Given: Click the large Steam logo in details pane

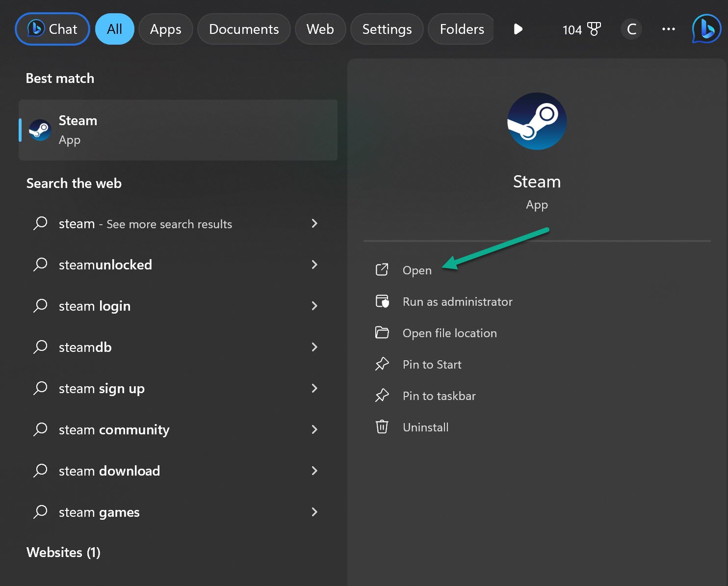Looking at the screenshot, I should point(537,121).
